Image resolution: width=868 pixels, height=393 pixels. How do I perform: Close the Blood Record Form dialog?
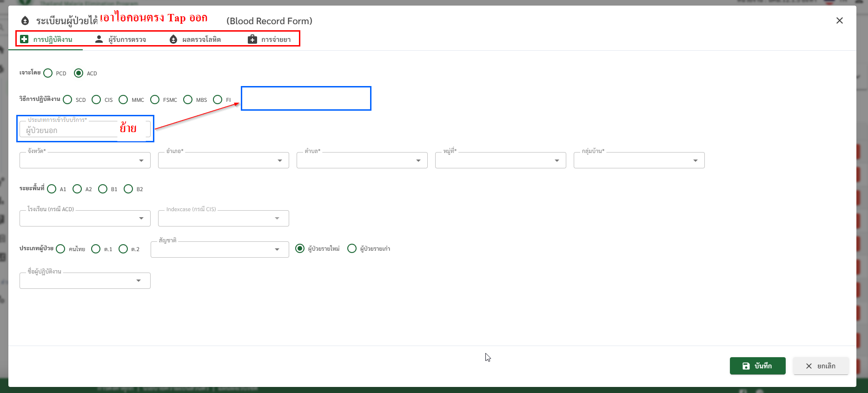point(839,20)
